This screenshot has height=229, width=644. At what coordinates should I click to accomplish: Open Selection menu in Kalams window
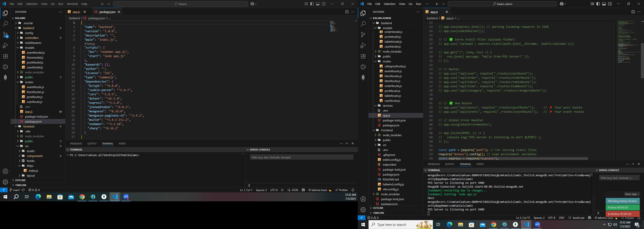[32, 4]
